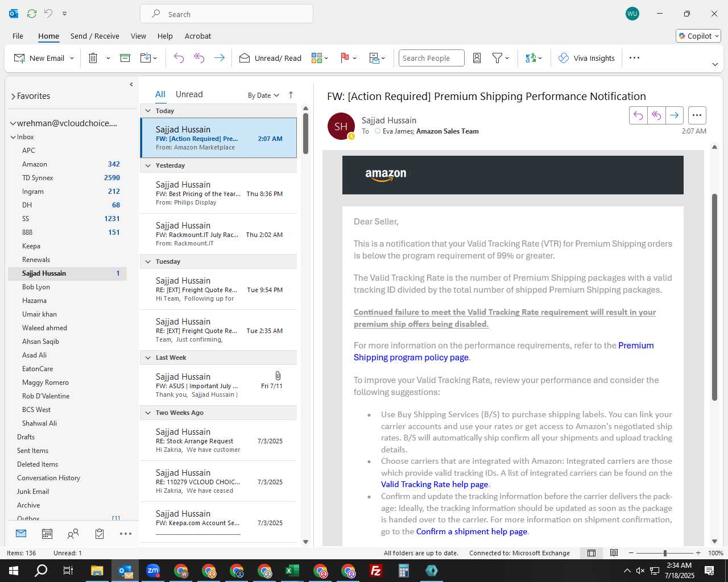Collapse the folder pane with the arrow
The image size is (728, 582).
(131, 84)
